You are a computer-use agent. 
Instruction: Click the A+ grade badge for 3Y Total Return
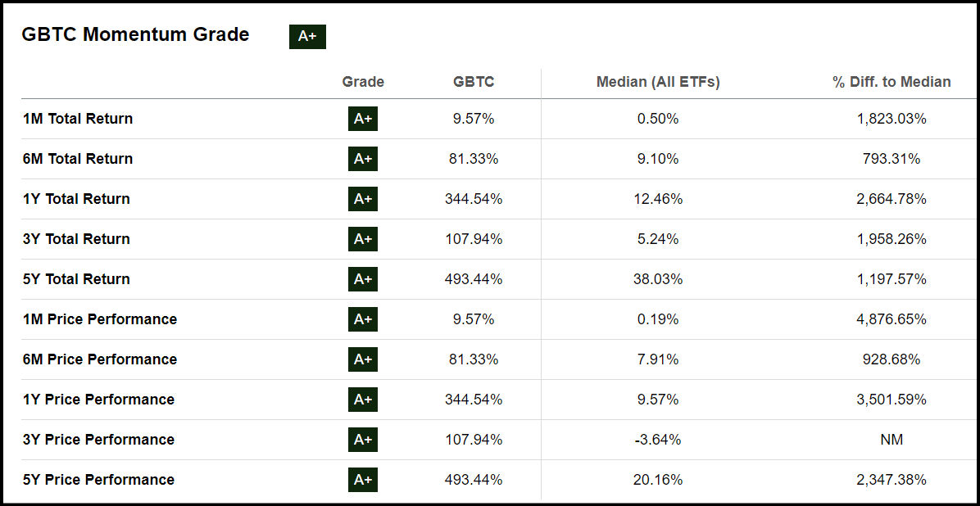pyautogui.click(x=363, y=239)
